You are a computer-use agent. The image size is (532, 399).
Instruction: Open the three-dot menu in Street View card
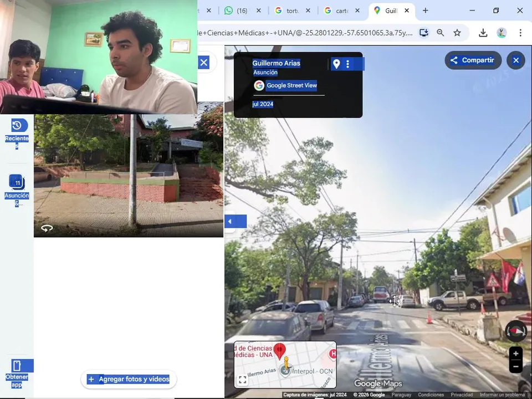(348, 64)
